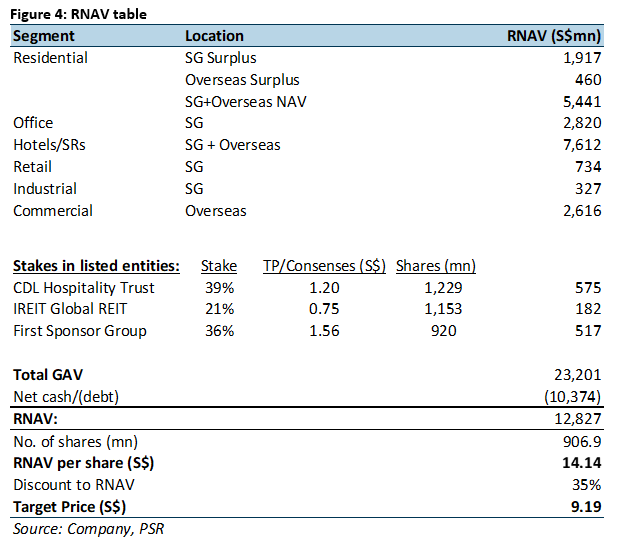640x551 pixels.
Task: Click the 'Commercial' segment cell
Action: (53, 211)
